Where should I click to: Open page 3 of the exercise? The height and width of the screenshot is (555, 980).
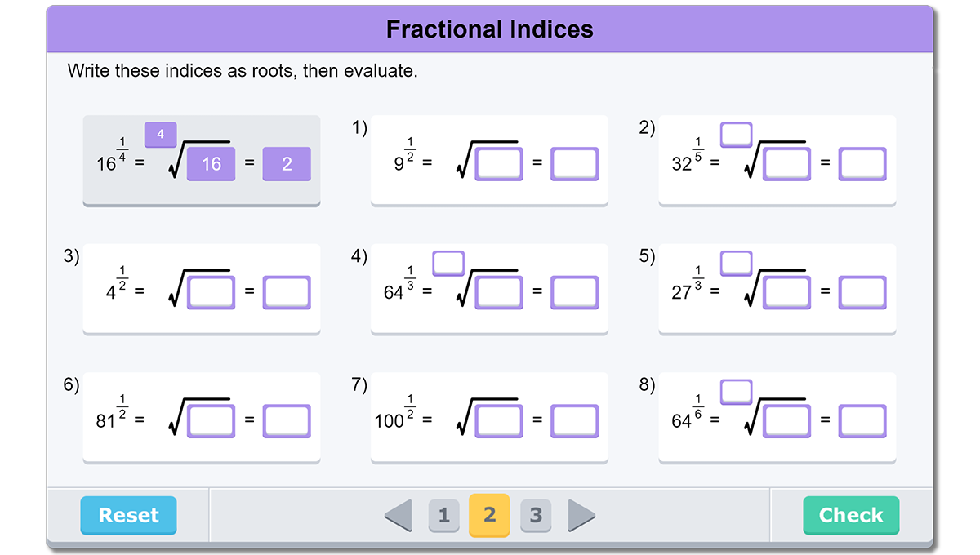[535, 516]
